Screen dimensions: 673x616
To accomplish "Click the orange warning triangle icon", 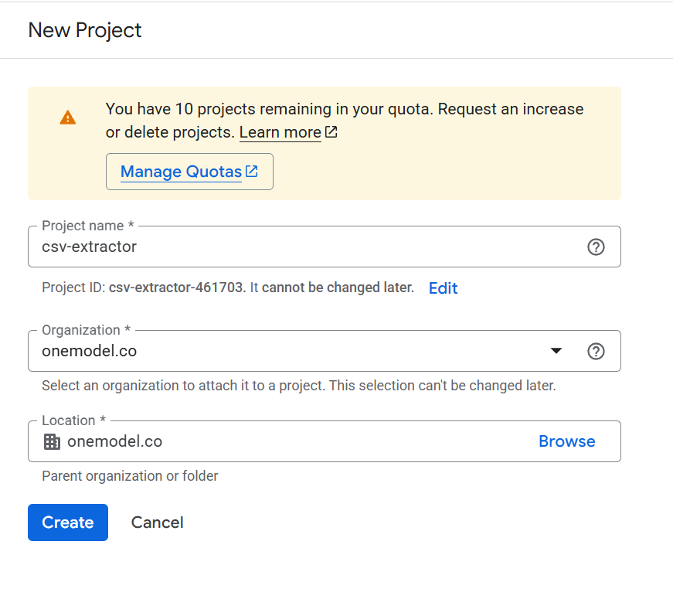I will coord(68,117).
